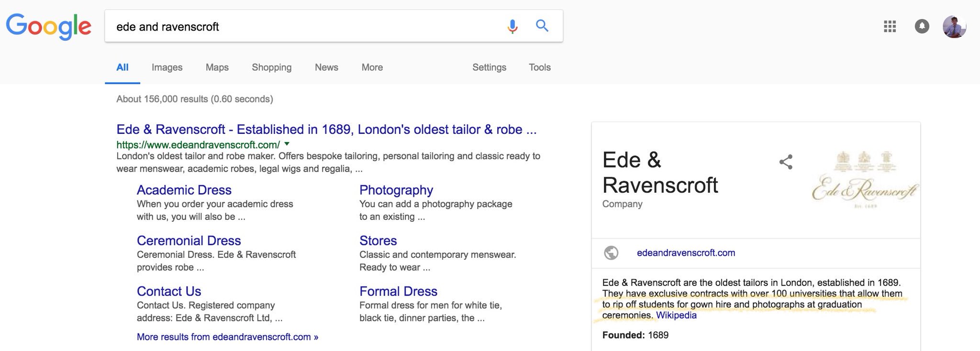
Task: Open the Ede & Ravenscroft logo image
Action: tap(865, 180)
